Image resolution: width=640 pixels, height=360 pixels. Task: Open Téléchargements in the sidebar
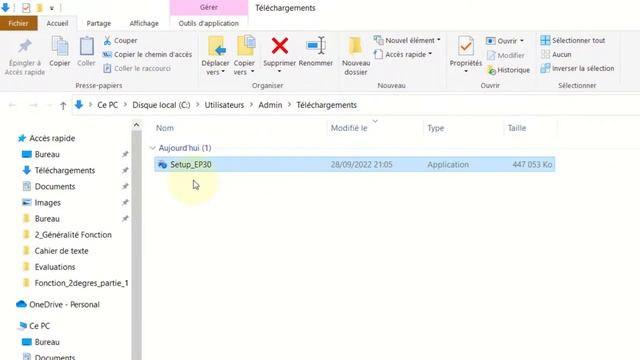point(64,170)
